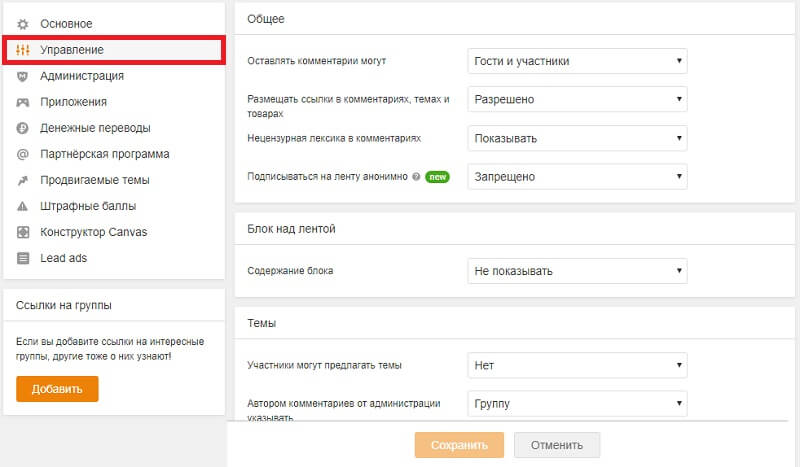Click the shield icon beside Администрация
The width and height of the screenshot is (800, 467).
point(23,75)
